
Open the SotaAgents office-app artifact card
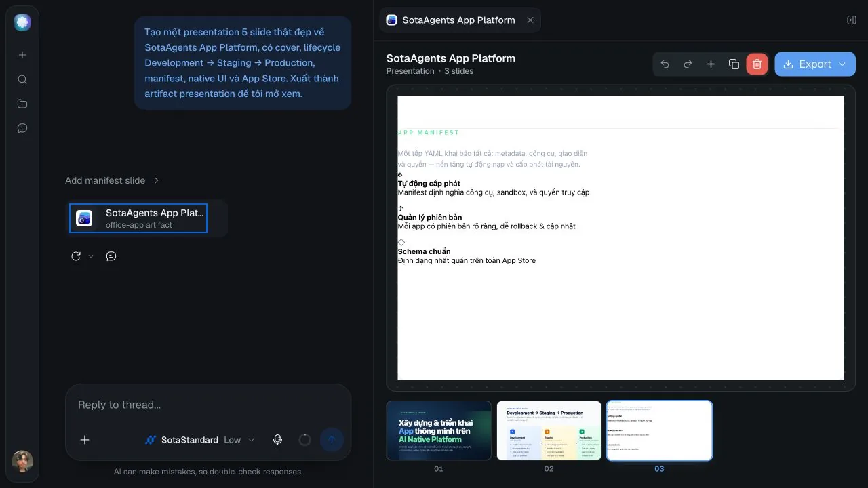pos(138,218)
